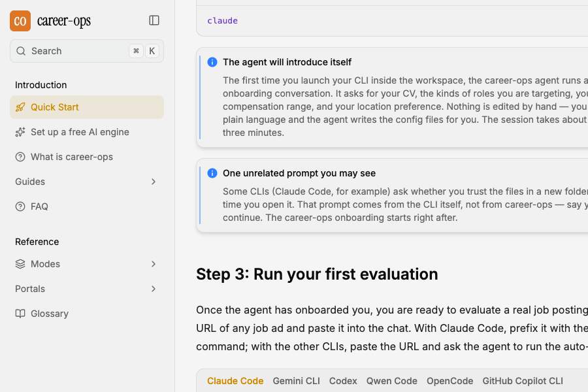
Task: Open the Guides section
Action: tap(87, 182)
